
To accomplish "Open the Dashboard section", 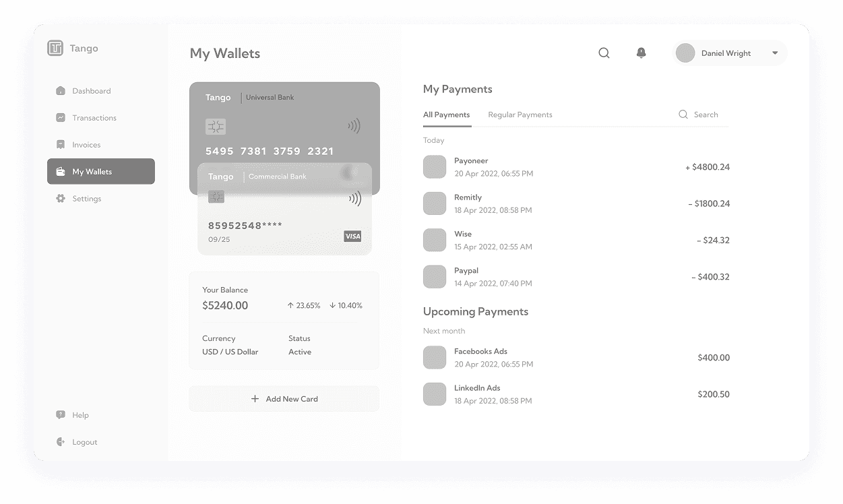I will coord(61,90).
